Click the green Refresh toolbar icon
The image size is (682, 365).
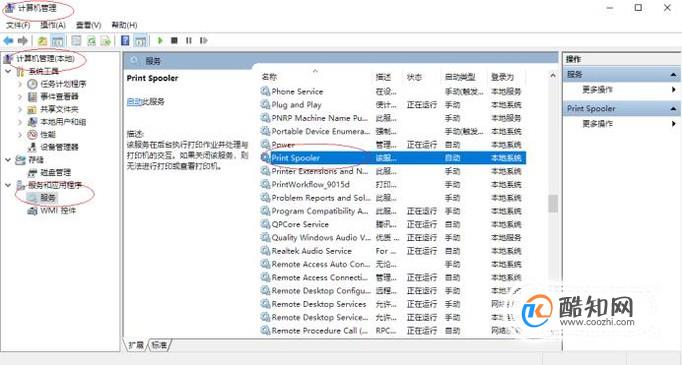[91, 41]
